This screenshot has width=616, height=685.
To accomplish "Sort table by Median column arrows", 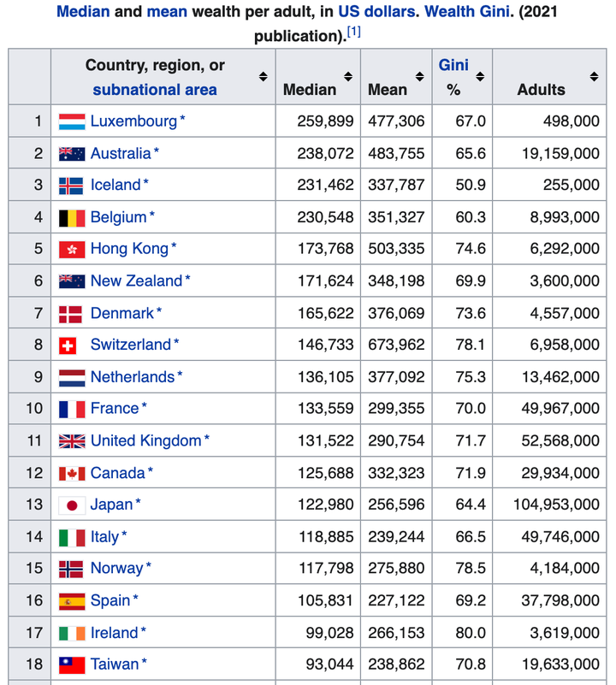I will (348, 77).
